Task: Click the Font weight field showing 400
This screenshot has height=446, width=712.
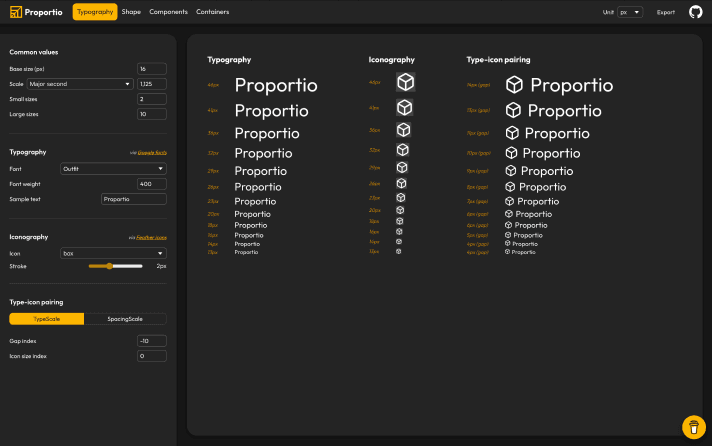Action: [x=152, y=184]
